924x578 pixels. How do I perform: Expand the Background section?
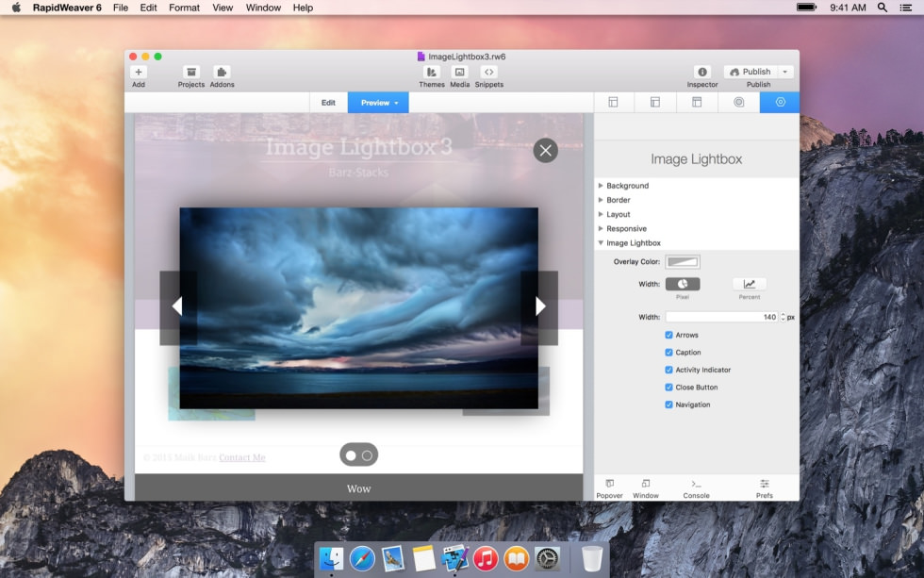[x=601, y=186]
